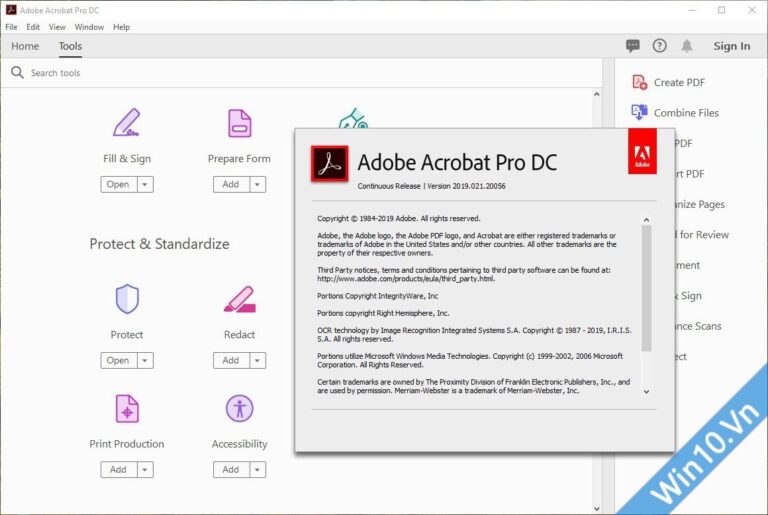Click the "for Review" sidebar label
Image resolution: width=768 pixels, height=515 pixels.
point(704,235)
